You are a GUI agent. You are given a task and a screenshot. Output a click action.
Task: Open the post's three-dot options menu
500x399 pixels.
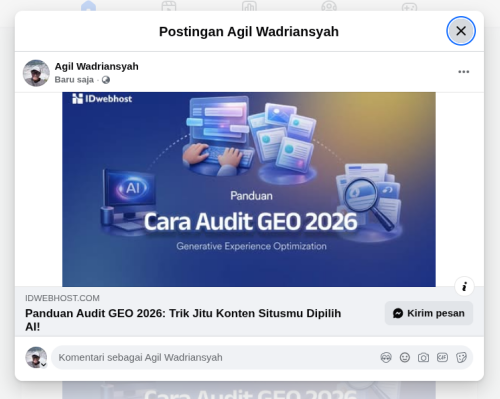point(463,72)
